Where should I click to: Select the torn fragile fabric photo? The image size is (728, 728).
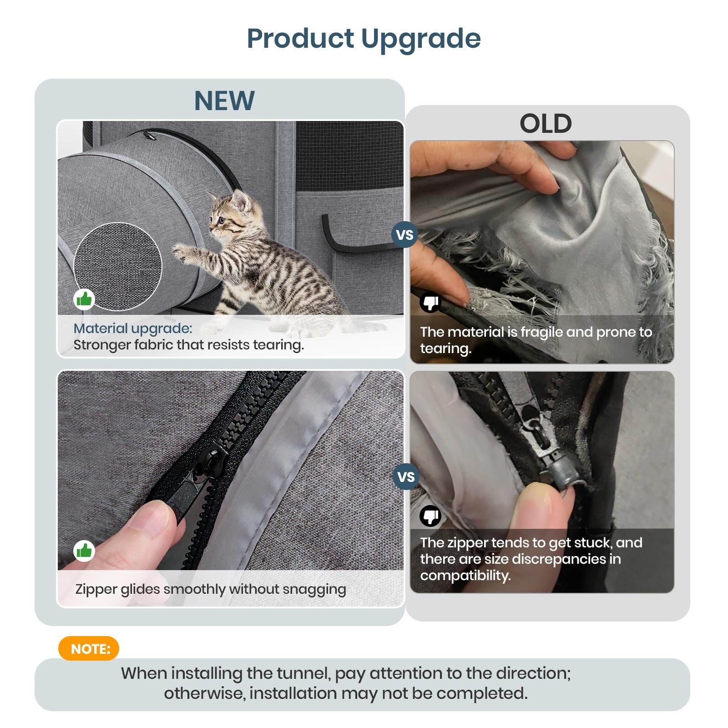(x=542, y=252)
